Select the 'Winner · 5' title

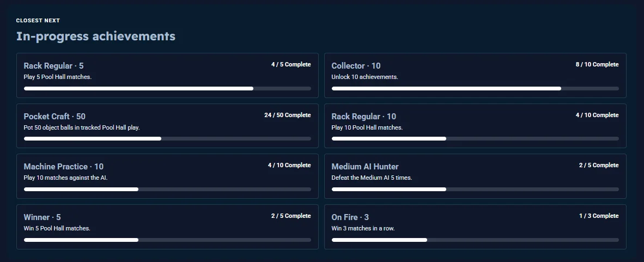tap(42, 217)
